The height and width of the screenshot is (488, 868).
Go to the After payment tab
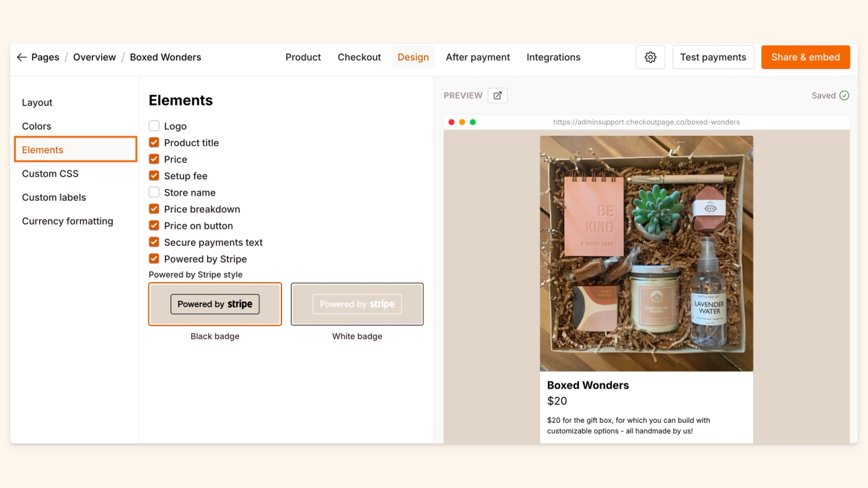478,57
